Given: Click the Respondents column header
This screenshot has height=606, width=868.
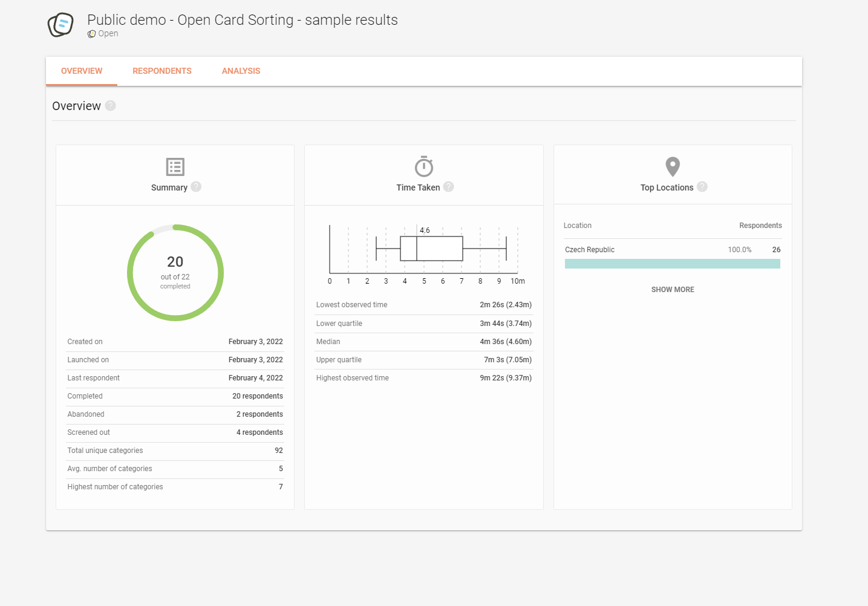Looking at the screenshot, I should pos(760,226).
